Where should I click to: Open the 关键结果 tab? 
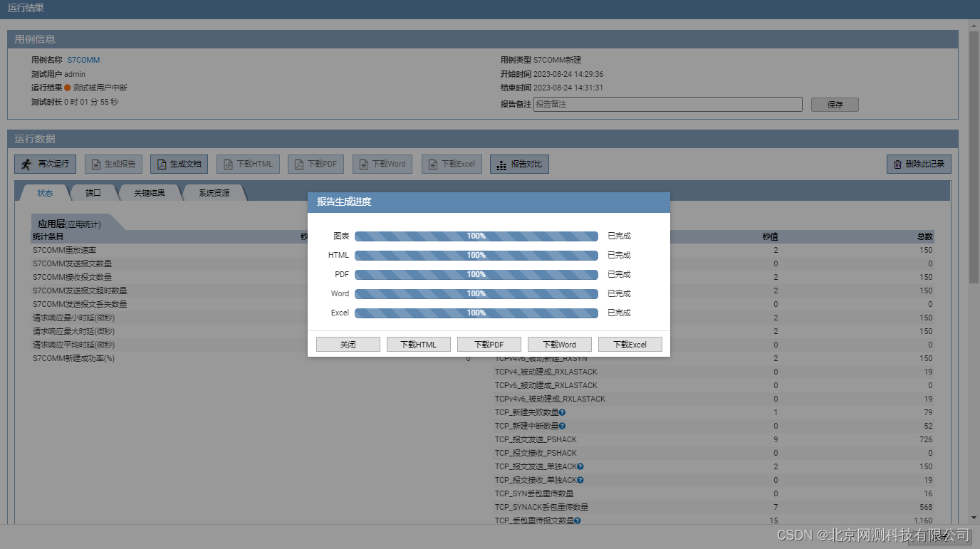point(149,192)
